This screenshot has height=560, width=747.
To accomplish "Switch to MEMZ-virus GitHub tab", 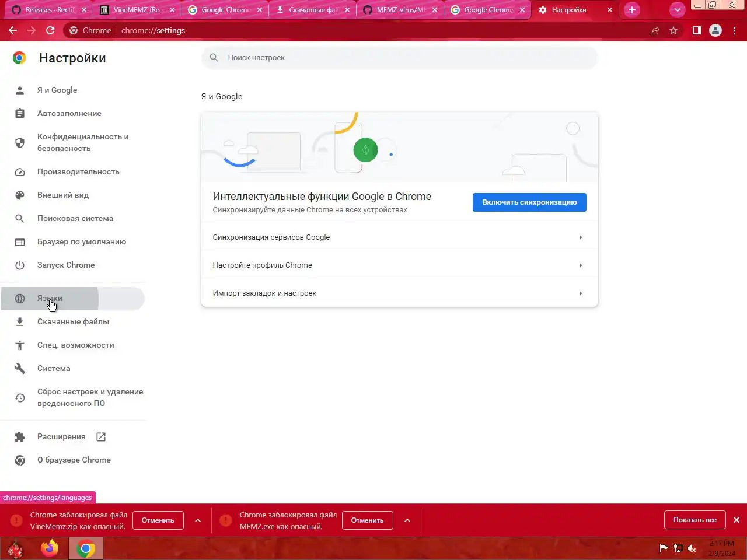I will 399,10.
